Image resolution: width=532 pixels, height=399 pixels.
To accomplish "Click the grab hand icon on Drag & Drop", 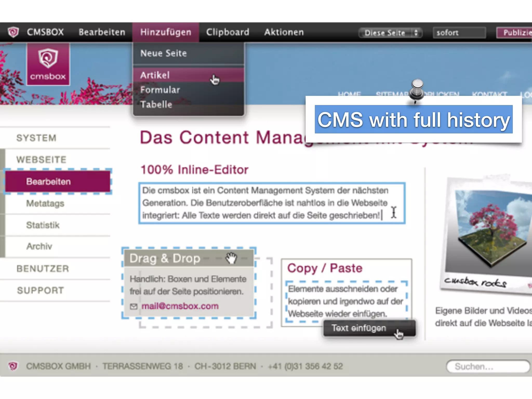I will coord(231,258).
